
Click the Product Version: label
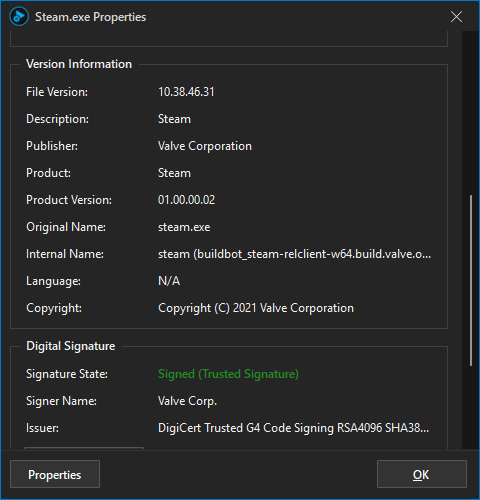pyautogui.click(x=69, y=200)
